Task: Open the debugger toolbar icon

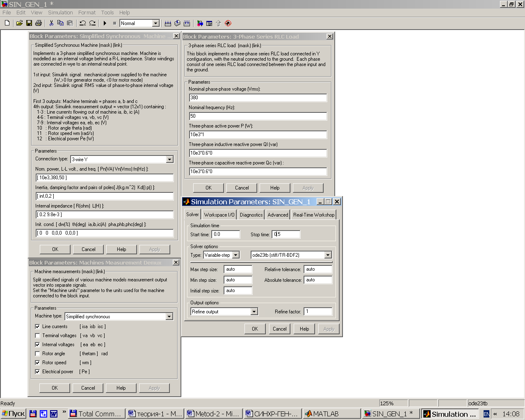Action: click(x=228, y=23)
